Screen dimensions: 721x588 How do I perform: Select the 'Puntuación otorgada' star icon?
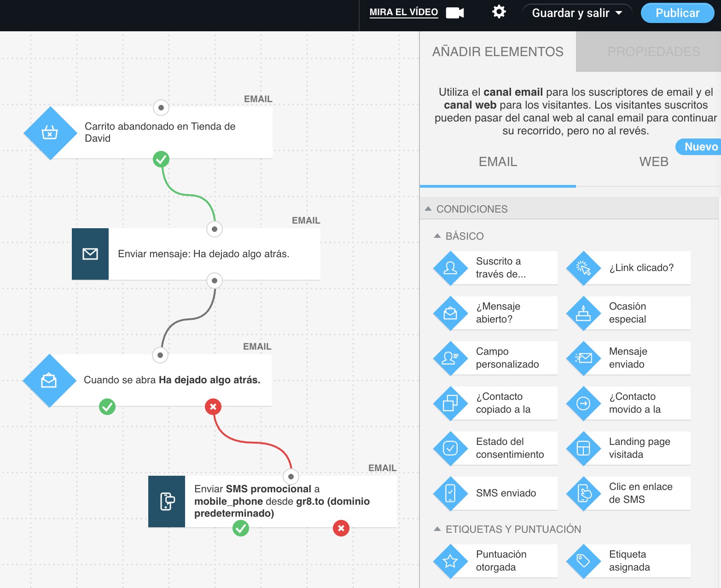(x=450, y=560)
